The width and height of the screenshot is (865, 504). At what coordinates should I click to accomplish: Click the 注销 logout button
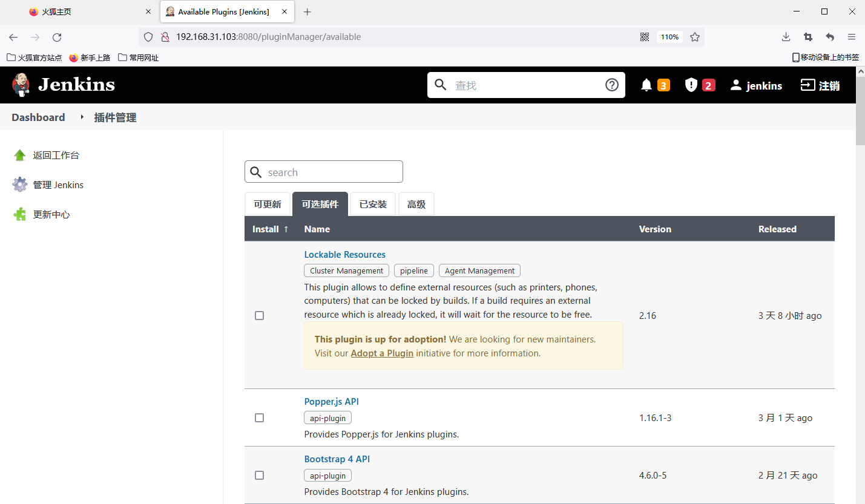tap(820, 85)
